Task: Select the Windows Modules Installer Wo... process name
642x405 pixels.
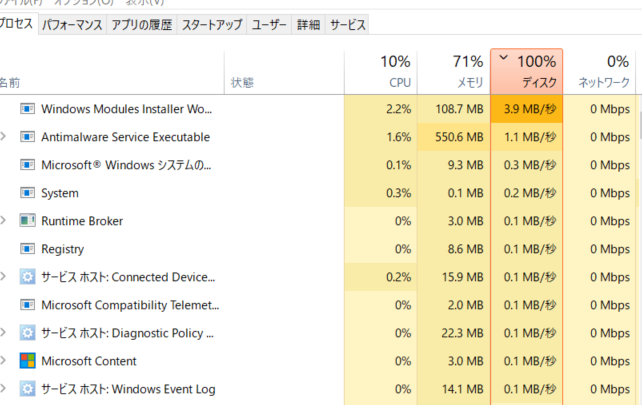Action: (x=127, y=109)
